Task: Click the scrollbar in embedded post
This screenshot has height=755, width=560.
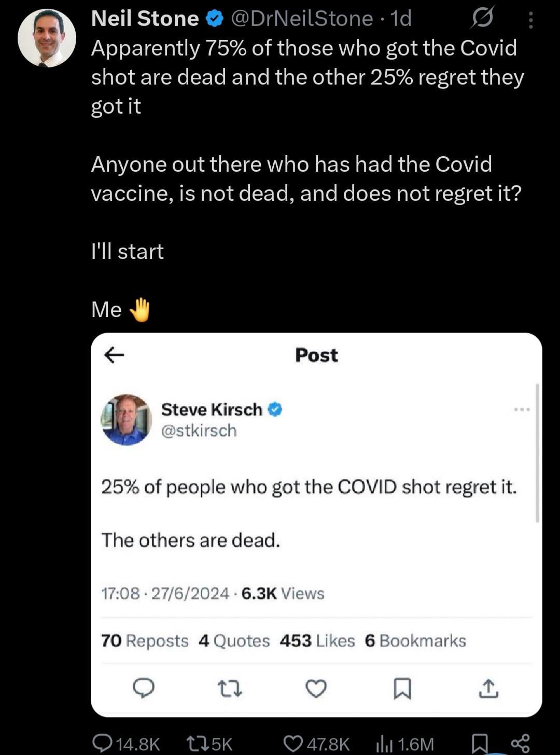Action: (537, 452)
